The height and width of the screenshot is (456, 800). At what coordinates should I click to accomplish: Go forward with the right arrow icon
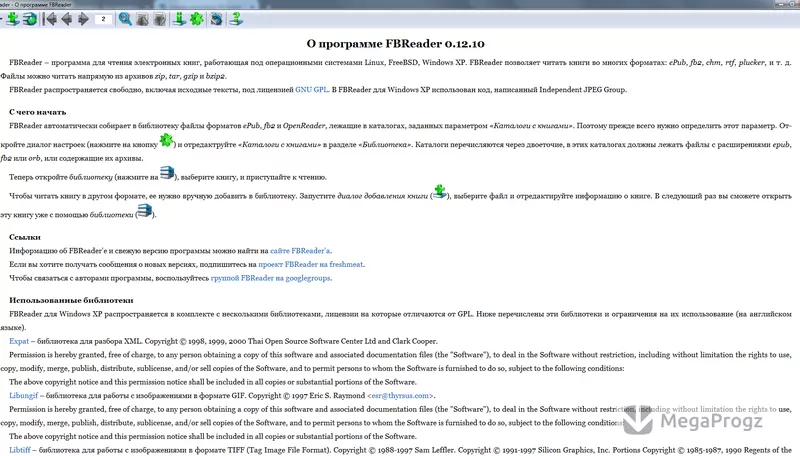83,19
